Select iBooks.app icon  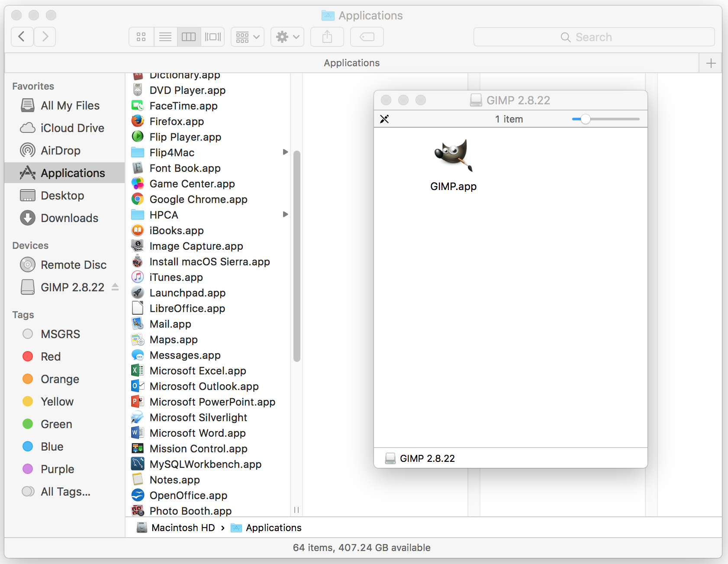[138, 230]
